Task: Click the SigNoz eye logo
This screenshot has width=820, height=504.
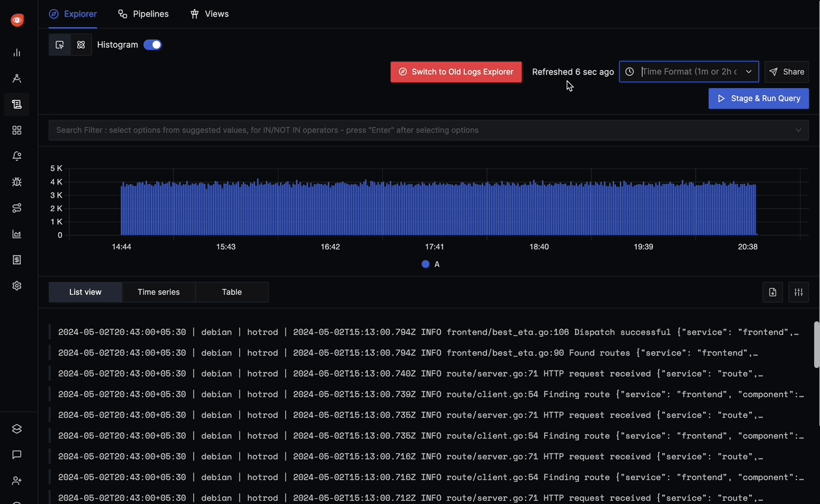Action: click(x=17, y=20)
